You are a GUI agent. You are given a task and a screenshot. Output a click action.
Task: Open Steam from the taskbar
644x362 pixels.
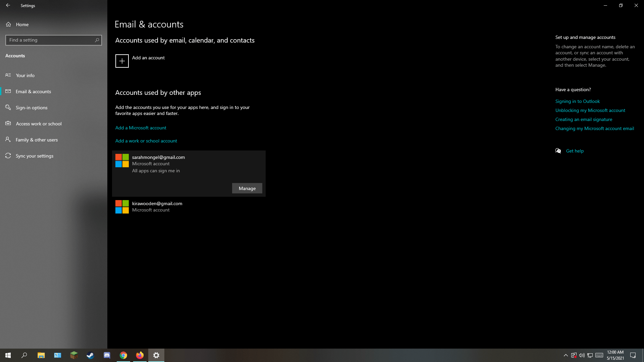pos(90,355)
